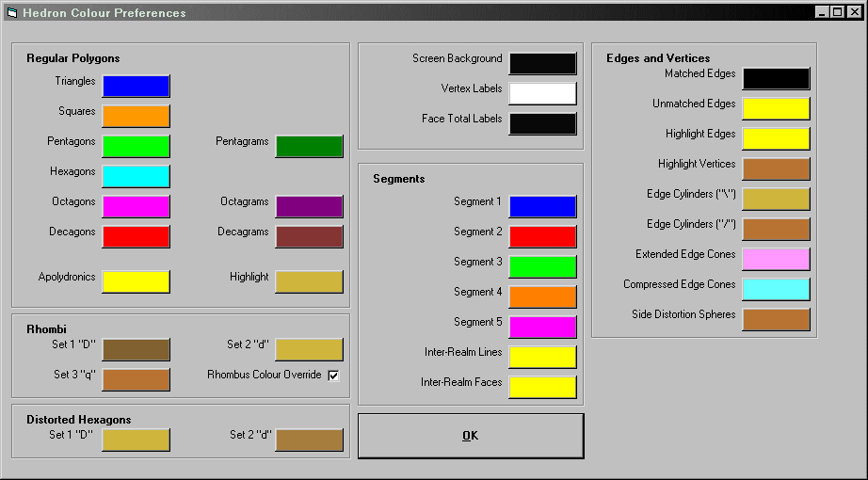Select the Vertex Labels white swatch

542,93
